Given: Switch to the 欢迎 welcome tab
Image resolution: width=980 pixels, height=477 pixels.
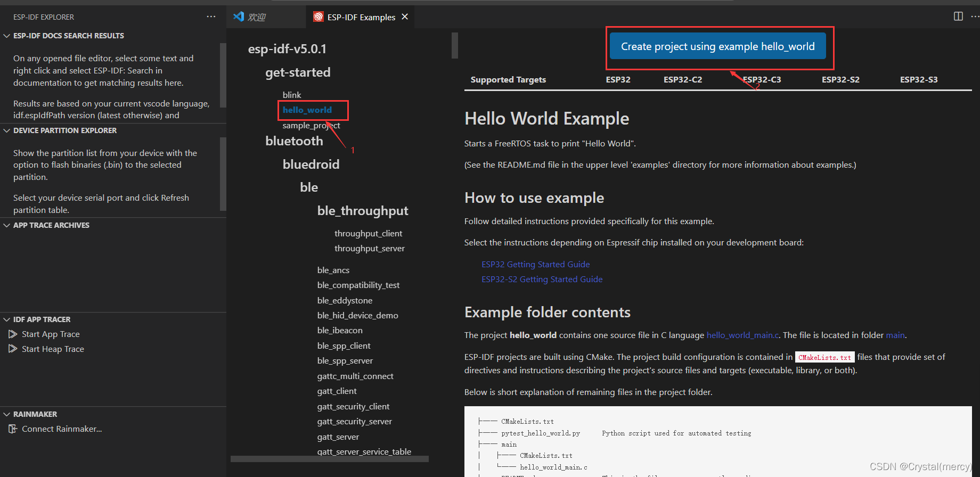Looking at the screenshot, I should 266,17.
